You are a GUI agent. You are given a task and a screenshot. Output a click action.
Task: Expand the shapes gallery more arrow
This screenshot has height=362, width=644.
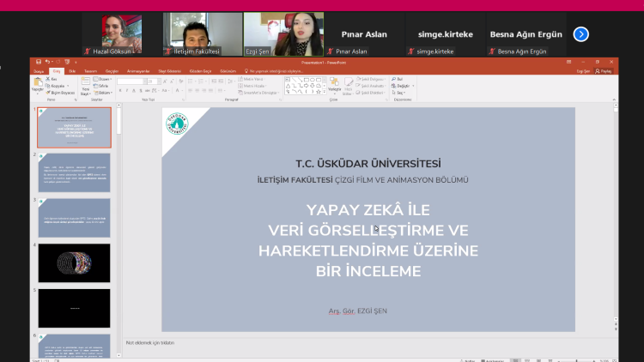pyautogui.click(x=325, y=92)
